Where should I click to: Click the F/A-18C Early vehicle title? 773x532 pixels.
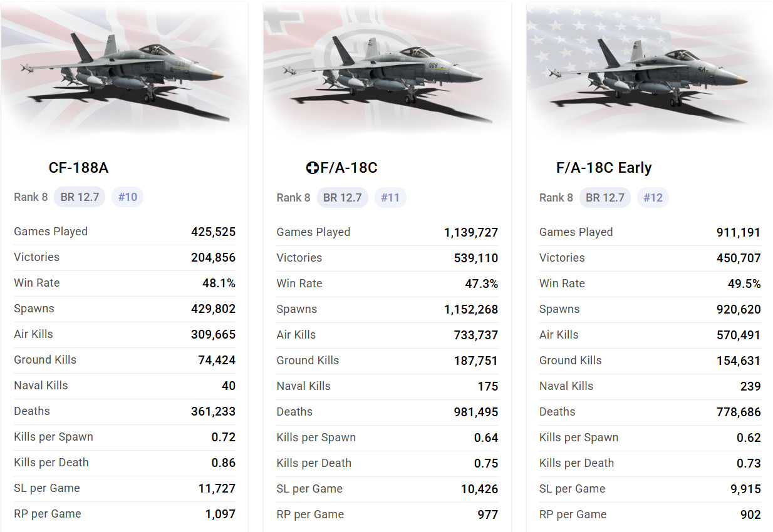604,168
